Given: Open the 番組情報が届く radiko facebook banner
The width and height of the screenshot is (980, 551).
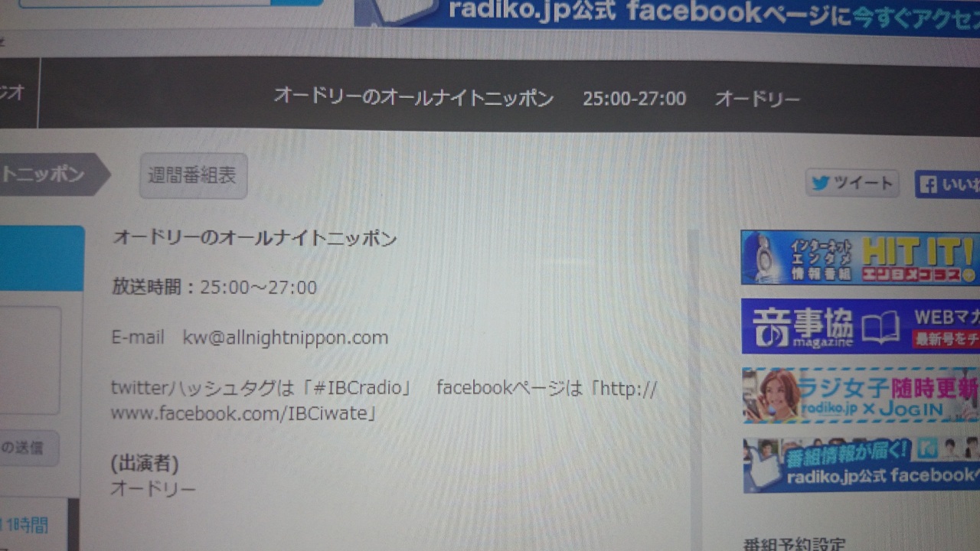Looking at the screenshot, I should pos(861,465).
